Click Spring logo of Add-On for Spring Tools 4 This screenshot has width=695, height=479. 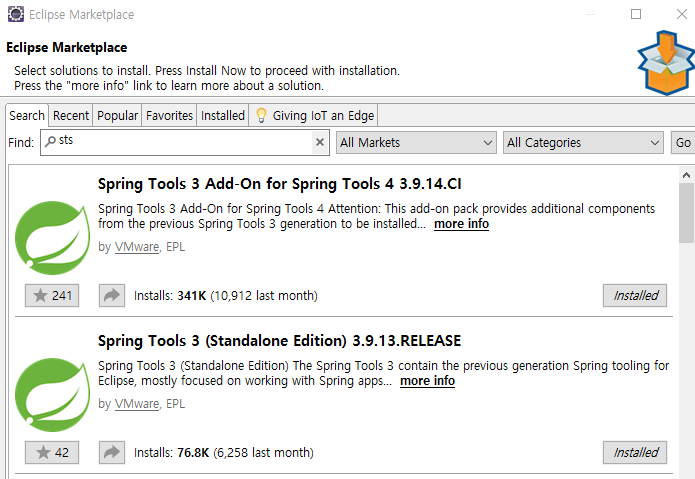[x=53, y=238]
